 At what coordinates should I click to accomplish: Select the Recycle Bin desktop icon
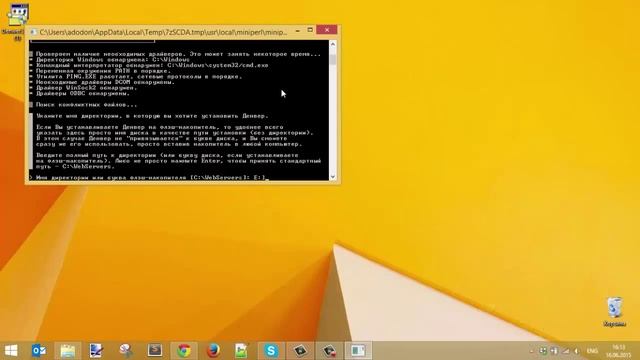pyautogui.click(x=614, y=312)
